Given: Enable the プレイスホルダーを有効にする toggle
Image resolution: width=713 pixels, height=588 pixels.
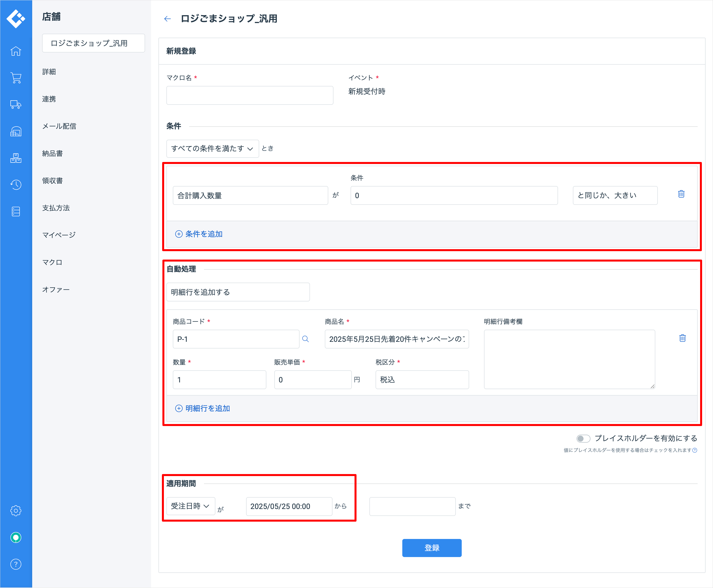Looking at the screenshot, I should point(583,439).
